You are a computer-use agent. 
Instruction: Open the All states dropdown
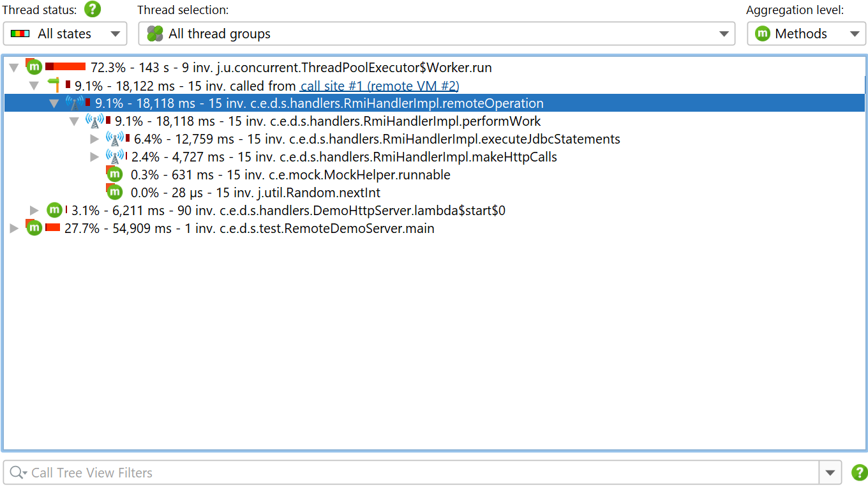[65, 34]
